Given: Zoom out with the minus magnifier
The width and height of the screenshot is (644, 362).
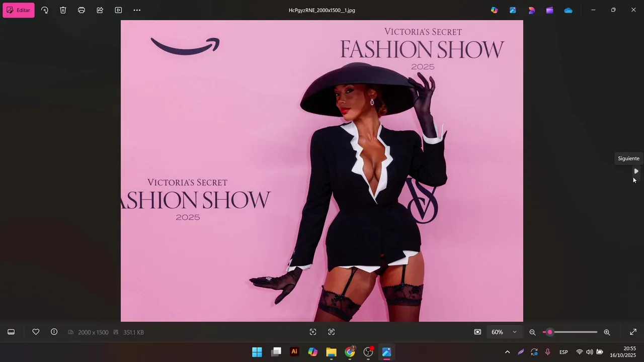Looking at the screenshot, I should [x=532, y=332].
